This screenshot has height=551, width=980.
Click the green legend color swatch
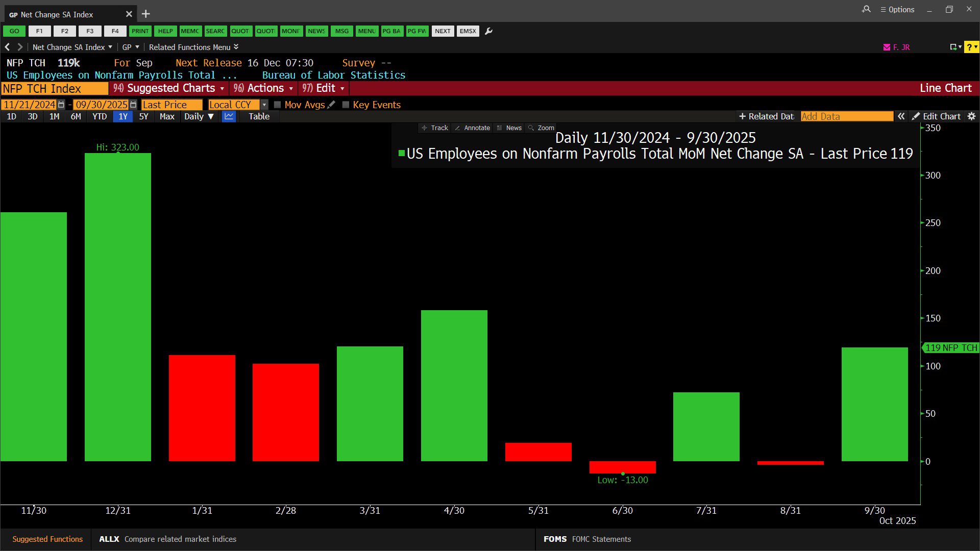402,153
